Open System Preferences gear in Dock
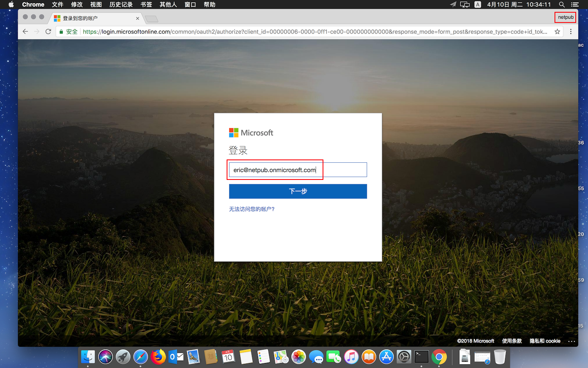This screenshot has height=368, width=588. [x=404, y=357]
